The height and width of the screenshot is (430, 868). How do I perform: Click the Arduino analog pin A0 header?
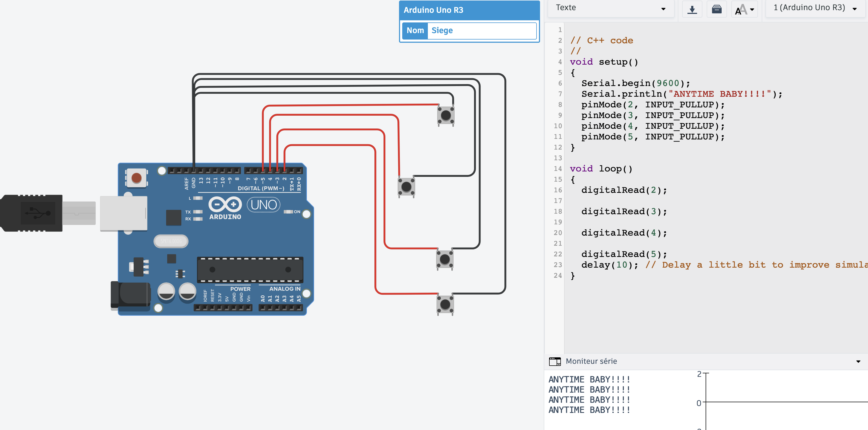point(263,308)
